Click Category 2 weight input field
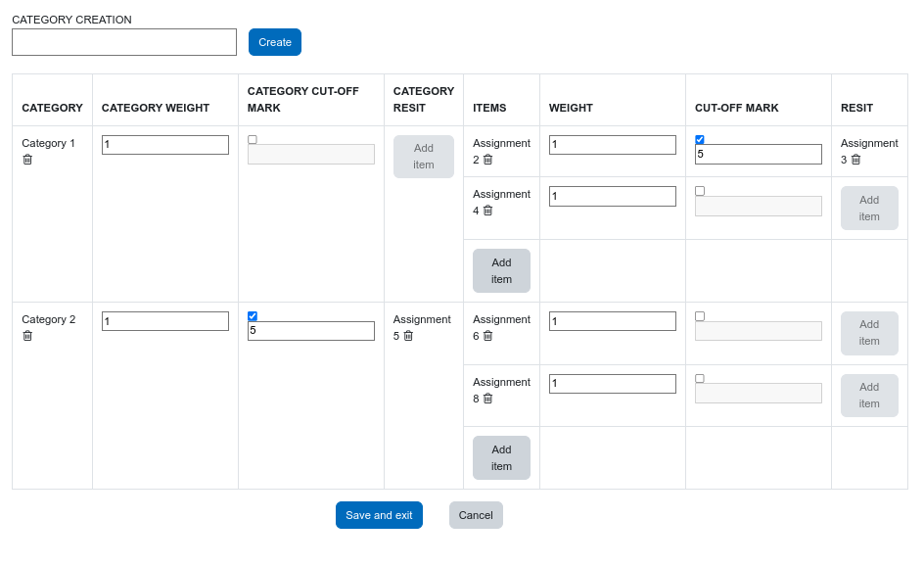This screenshot has height=566, width=924. point(165,321)
